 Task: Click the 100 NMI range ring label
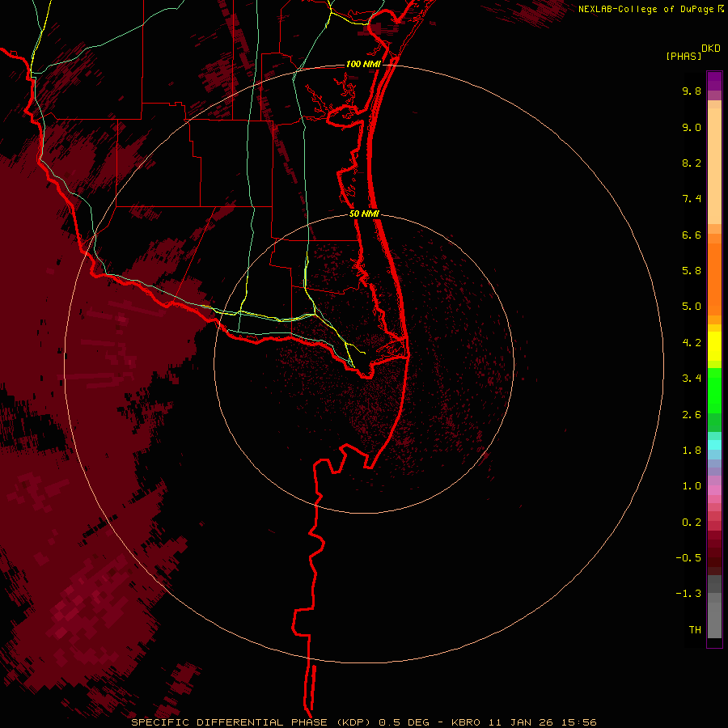tap(363, 64)
